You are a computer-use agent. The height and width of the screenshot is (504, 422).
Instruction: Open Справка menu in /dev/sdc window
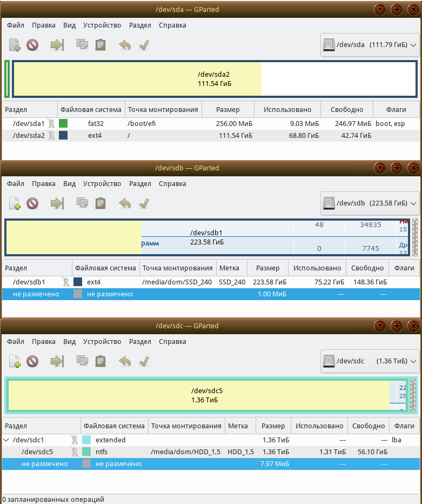(x=172, y=341)
